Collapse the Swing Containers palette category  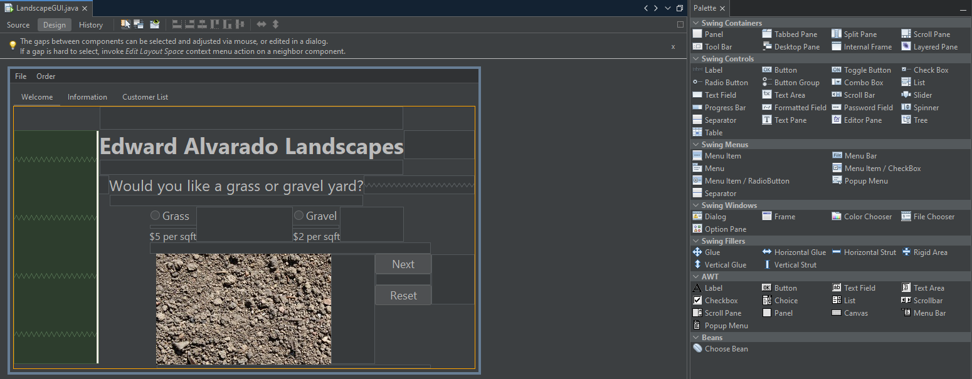point(696,23)
